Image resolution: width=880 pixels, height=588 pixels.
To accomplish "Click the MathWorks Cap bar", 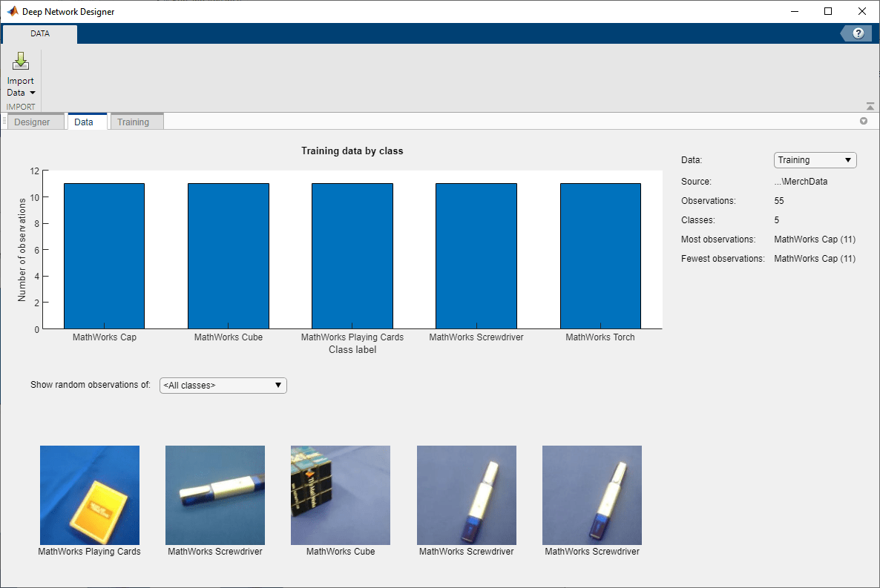I will (x=105, y=256).
